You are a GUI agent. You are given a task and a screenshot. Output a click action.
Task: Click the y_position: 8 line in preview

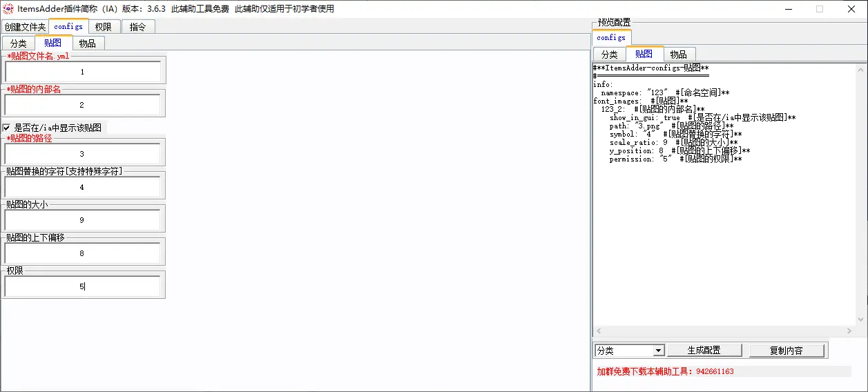click(x=679, y=150)
